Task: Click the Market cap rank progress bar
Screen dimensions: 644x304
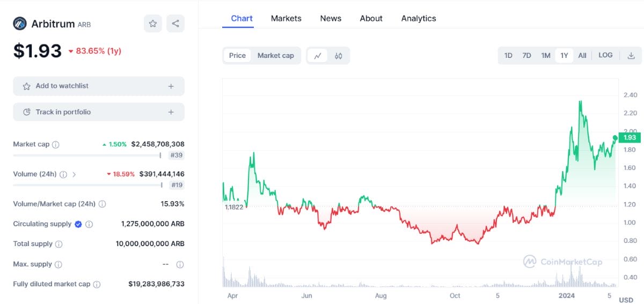Action: point(87,155)
